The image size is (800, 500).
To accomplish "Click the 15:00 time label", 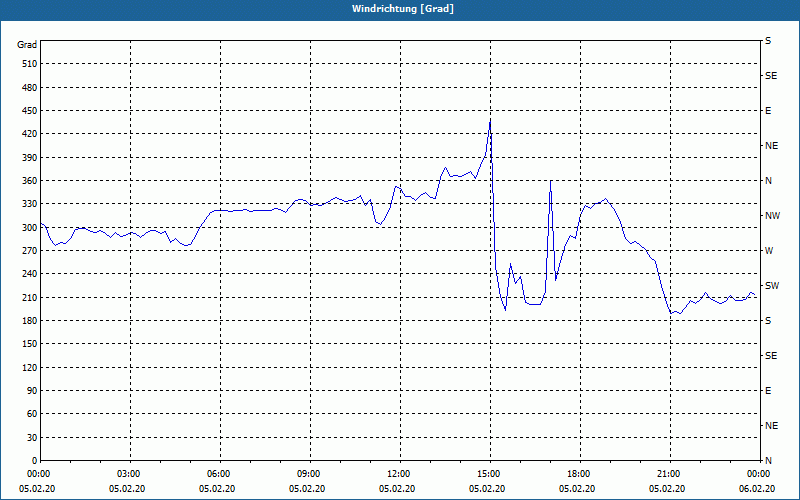I will coord(490,474).
